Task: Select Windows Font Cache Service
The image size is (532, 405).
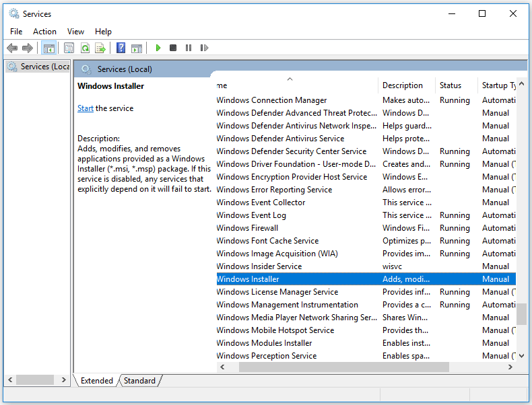Action: tap(366, 241)
